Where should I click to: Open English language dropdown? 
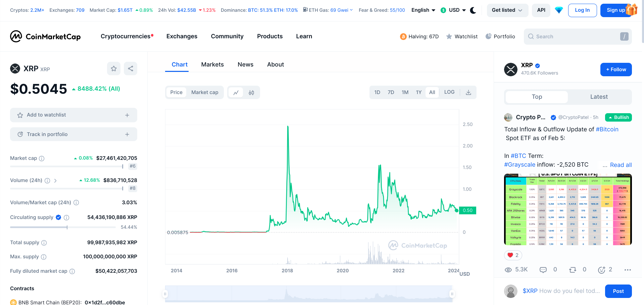(x=423, y=10)
